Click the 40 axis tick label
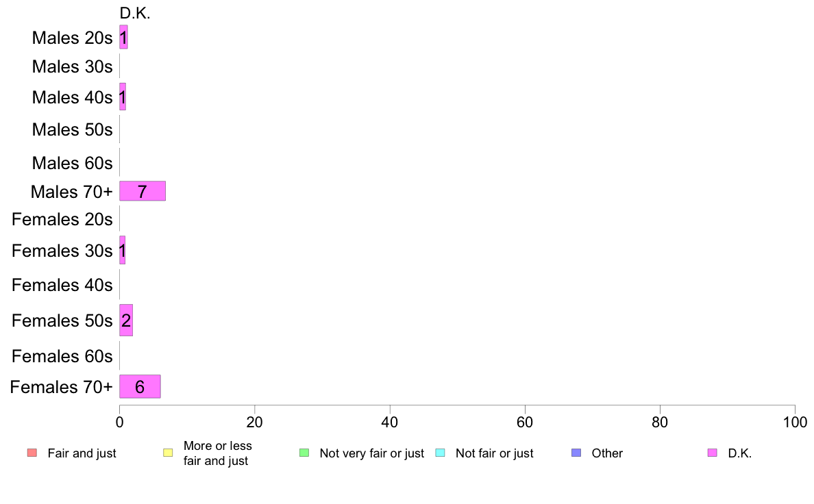This screenshot has height=504, width=814. pos(390,422)
